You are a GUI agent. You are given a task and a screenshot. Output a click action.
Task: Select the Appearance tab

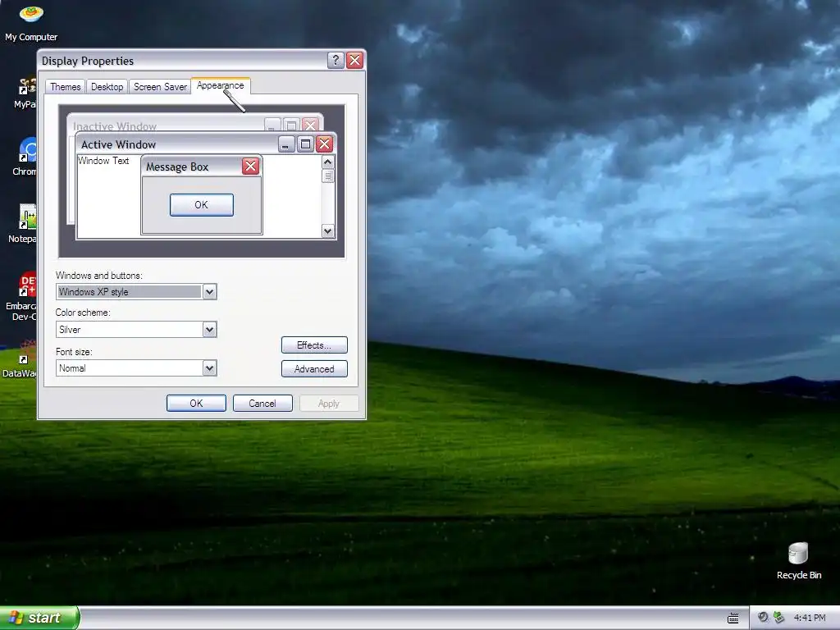click(220, 85)
